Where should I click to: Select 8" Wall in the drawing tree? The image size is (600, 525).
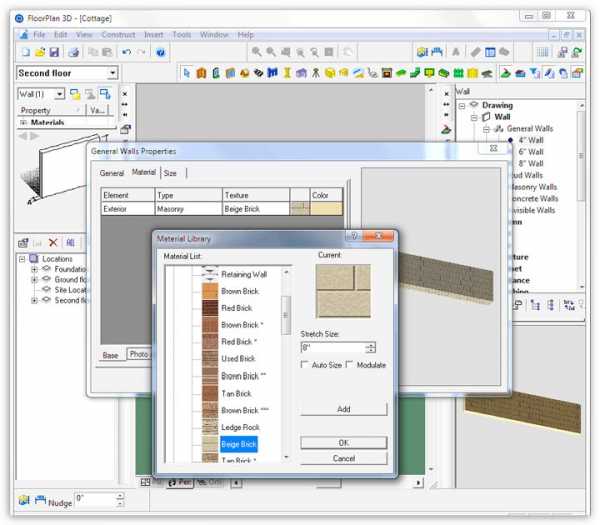[x=531, y=164]
